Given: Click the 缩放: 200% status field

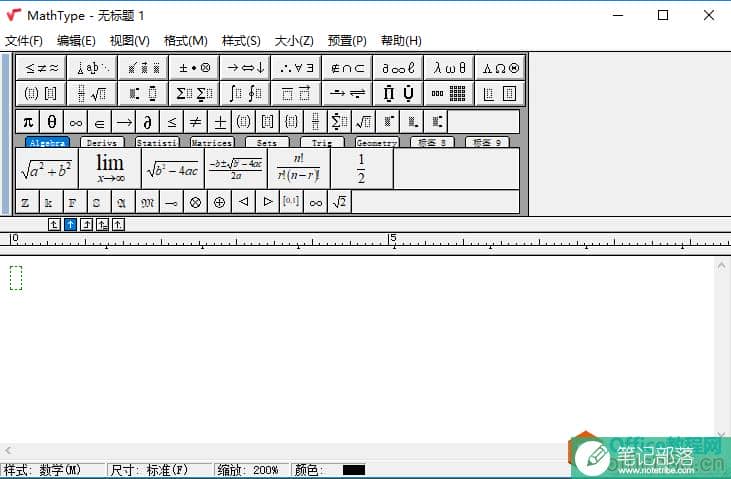Looking at the screenshot, I should [x=252, y=470].
